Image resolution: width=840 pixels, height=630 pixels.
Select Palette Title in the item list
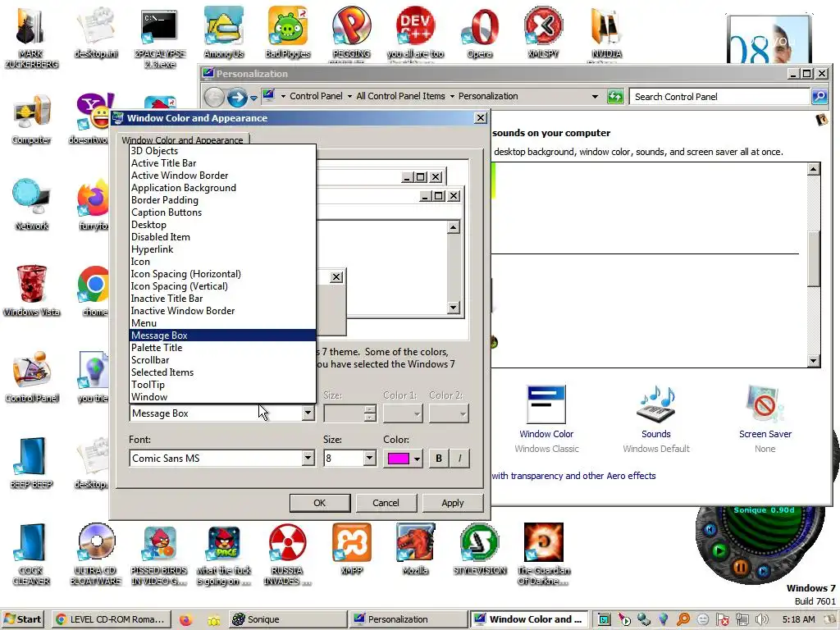click(x=223, y=348)
